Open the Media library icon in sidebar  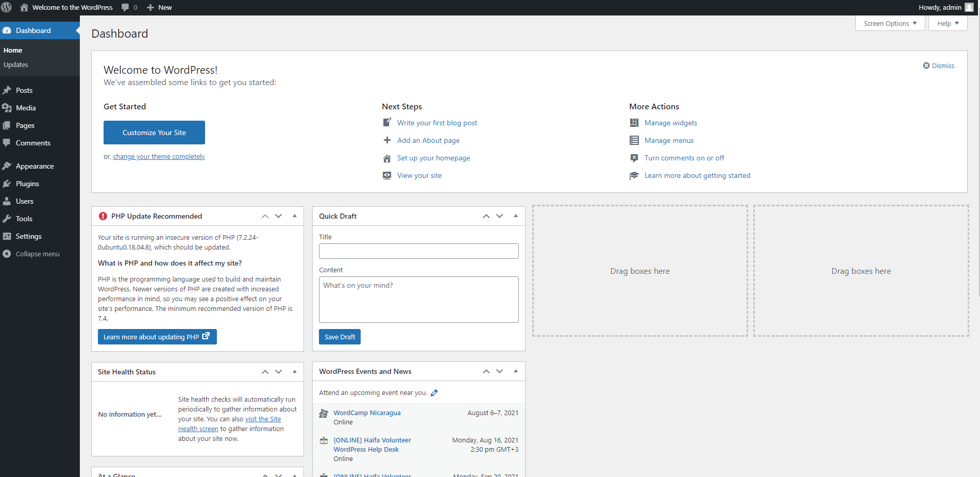pyautogui.click(x=7, y=108)
